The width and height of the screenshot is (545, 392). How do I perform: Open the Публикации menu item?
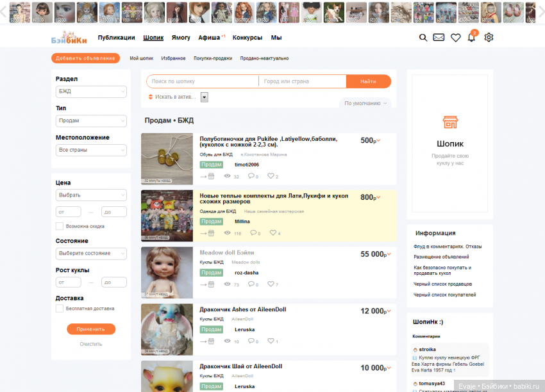point(116,38)
